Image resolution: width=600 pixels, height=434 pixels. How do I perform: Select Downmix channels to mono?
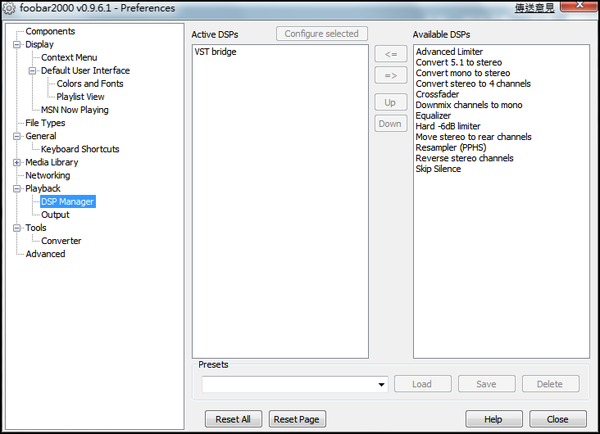click(x=469, y=105)
